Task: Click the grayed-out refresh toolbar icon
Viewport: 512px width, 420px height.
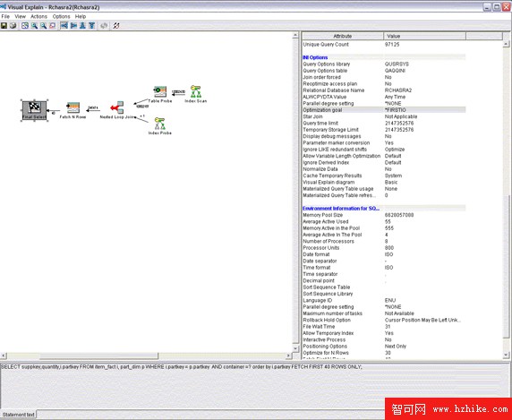Action: 104,25
